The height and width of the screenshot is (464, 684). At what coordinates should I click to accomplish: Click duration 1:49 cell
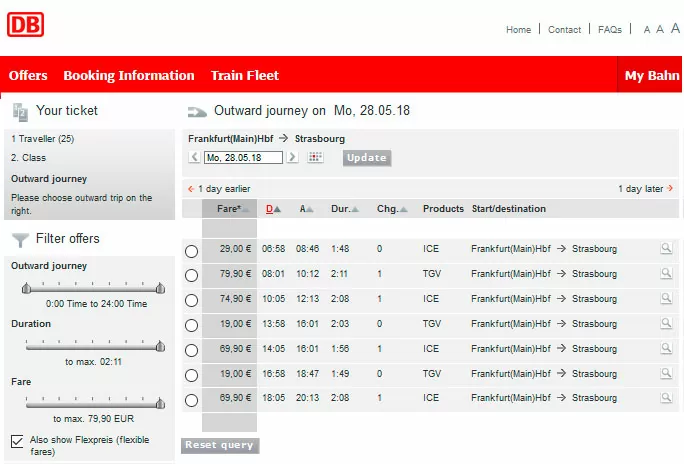coord(340,374)
